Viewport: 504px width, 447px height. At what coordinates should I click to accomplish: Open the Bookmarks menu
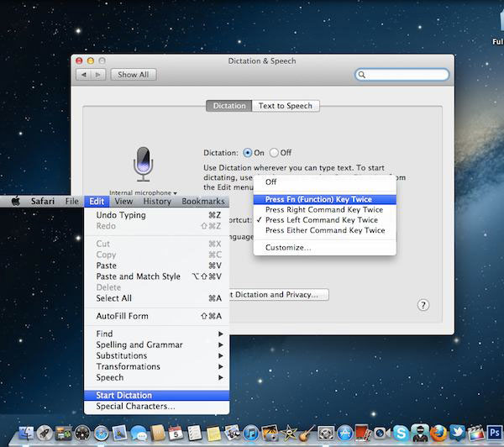point(203,202)
